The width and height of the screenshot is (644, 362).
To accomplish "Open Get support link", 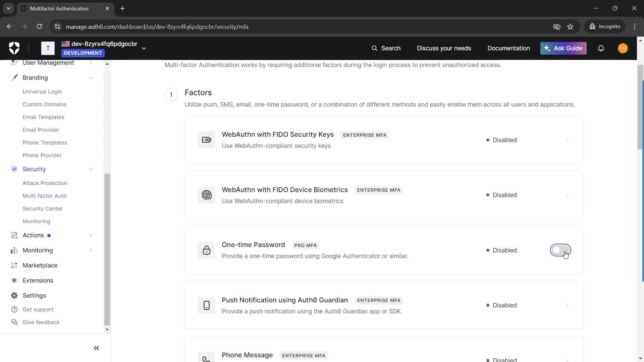I will [38, 310].
